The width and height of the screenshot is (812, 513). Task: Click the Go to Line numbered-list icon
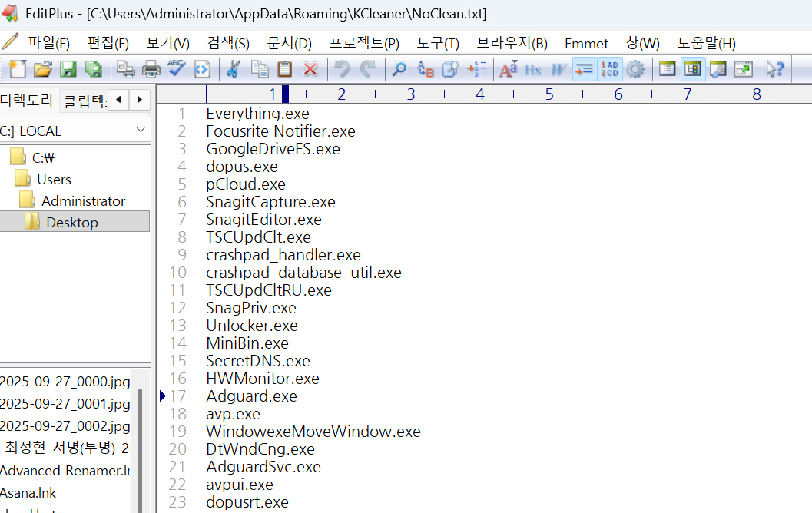[x=476, y=69]
